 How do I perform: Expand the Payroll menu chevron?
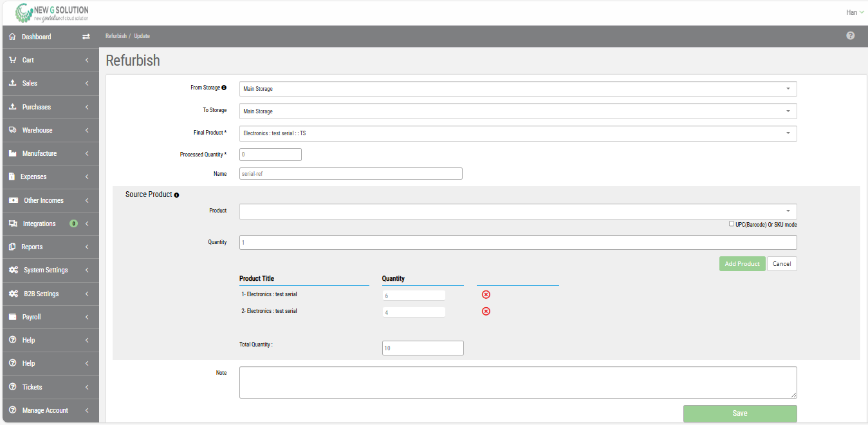[86, 317]
